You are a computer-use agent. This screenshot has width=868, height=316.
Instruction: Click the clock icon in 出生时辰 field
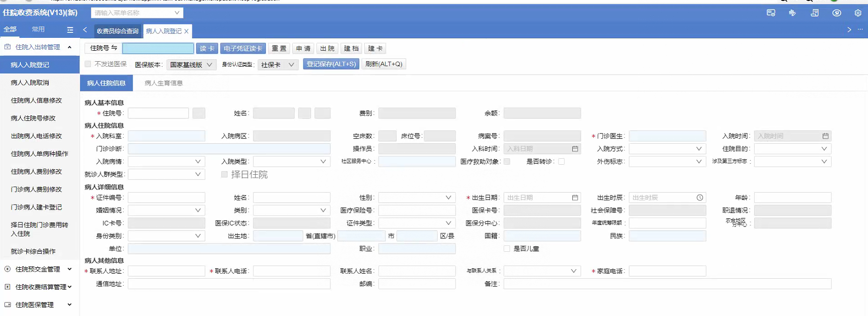700,198
